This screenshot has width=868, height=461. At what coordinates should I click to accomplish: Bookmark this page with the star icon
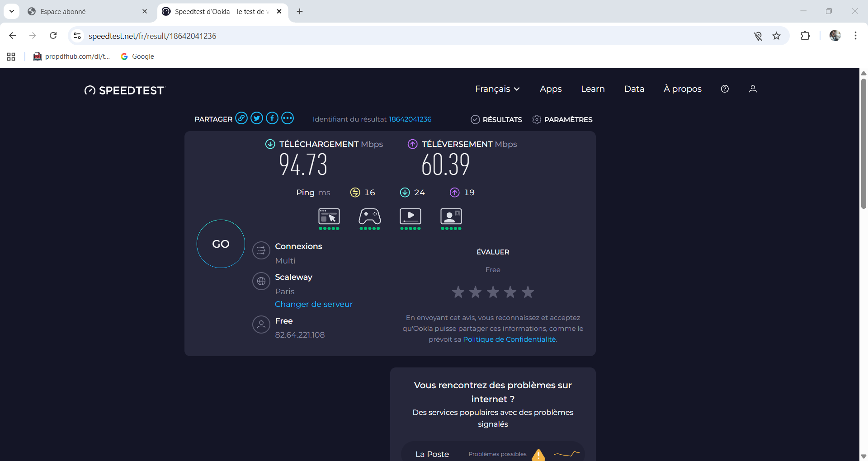777,36
